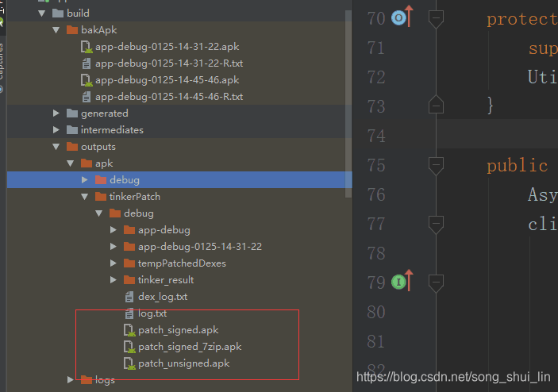558x392 pixels.
Task: Click the patch_unsigned.apk file icon
Action: 129,363
